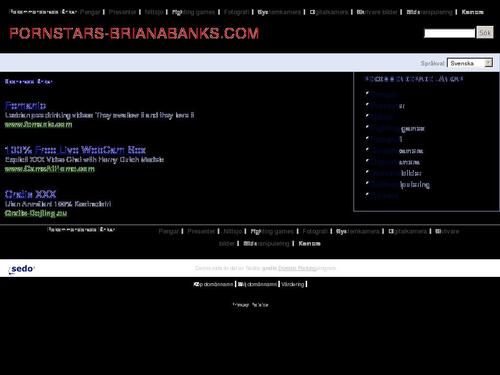Open the bilder entry in sidebar list

pos(396,173)
